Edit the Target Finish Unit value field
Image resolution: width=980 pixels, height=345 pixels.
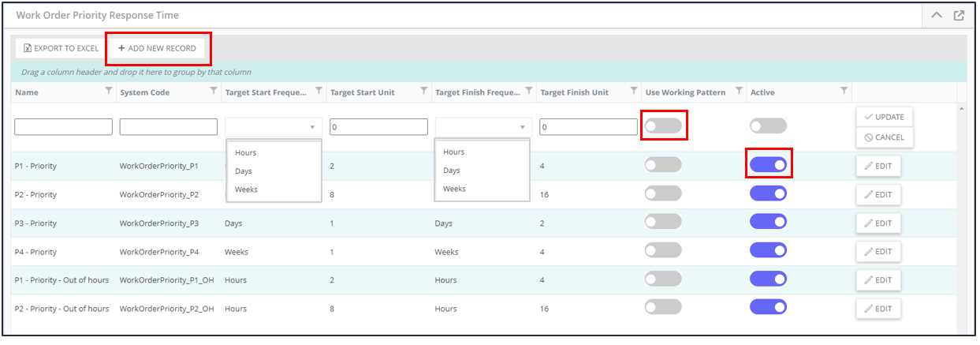coord(588,126)
